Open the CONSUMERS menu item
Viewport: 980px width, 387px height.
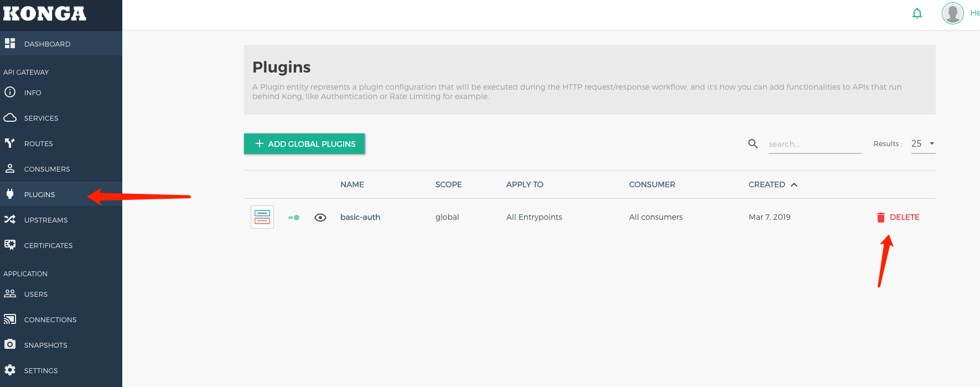pos(61,169)
